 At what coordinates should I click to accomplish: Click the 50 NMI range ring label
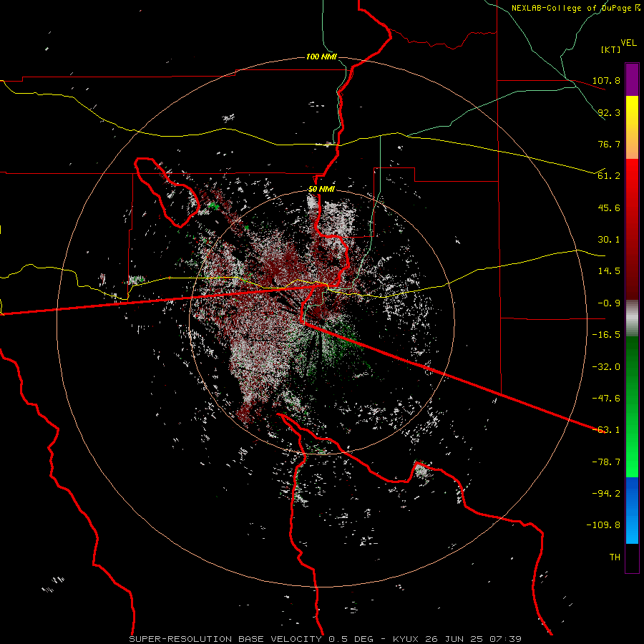[321, 190]
